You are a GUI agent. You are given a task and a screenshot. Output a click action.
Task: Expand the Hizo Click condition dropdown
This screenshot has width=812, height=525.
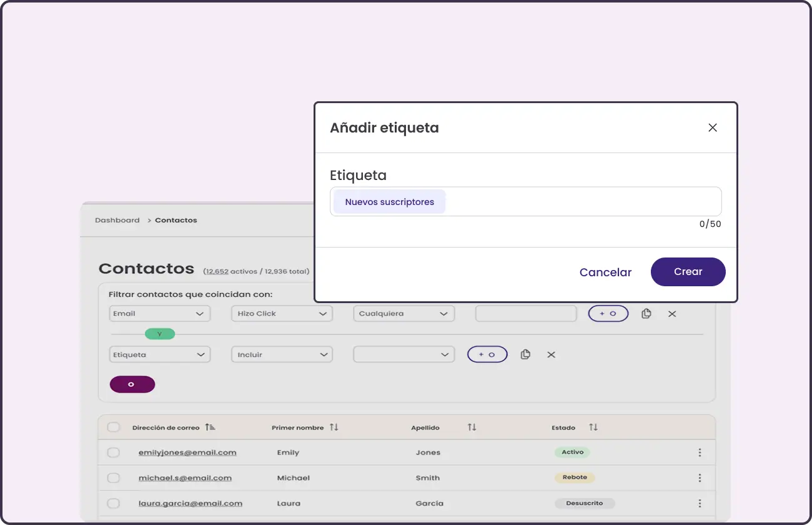282,314
